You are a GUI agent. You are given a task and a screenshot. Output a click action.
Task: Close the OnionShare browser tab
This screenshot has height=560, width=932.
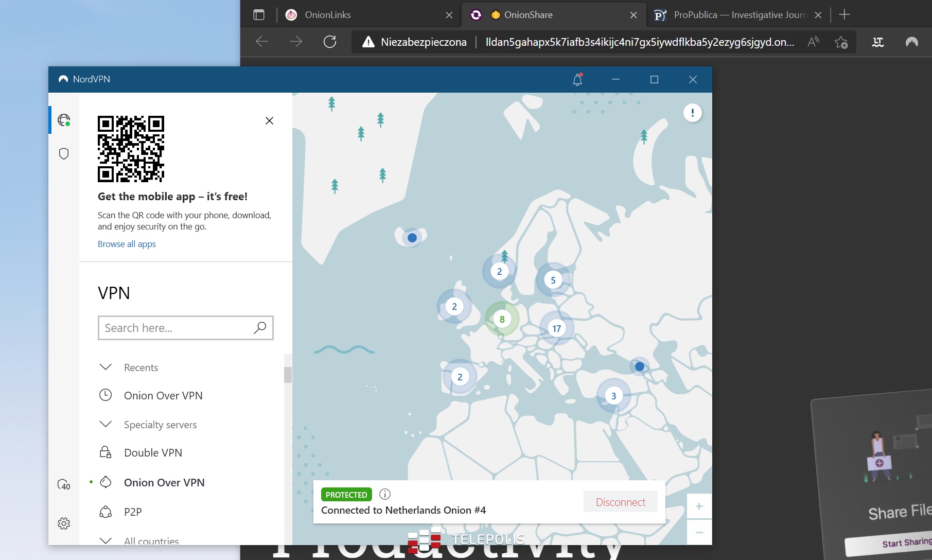click(x=634, y=15)
